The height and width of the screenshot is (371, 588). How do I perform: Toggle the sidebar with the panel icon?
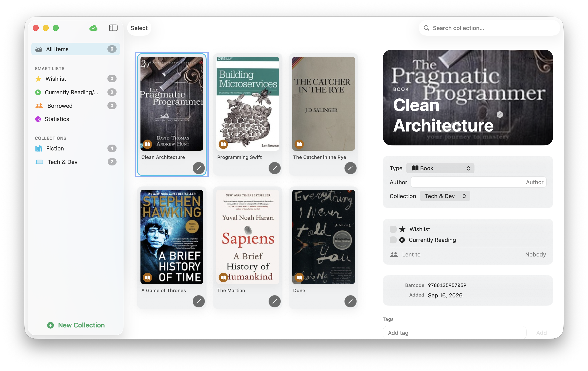tap(113, 28)
